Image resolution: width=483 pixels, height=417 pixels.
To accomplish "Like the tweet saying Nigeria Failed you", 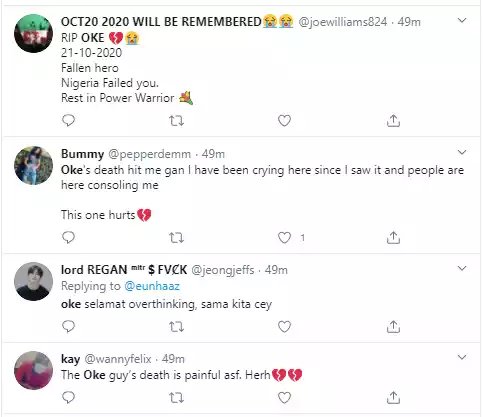I will 284,120.
